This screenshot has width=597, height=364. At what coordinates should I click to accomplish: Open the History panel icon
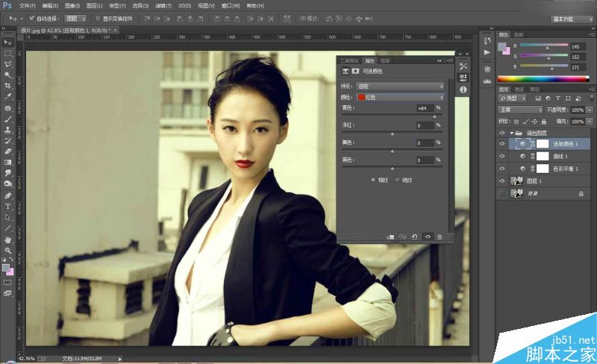487,41
